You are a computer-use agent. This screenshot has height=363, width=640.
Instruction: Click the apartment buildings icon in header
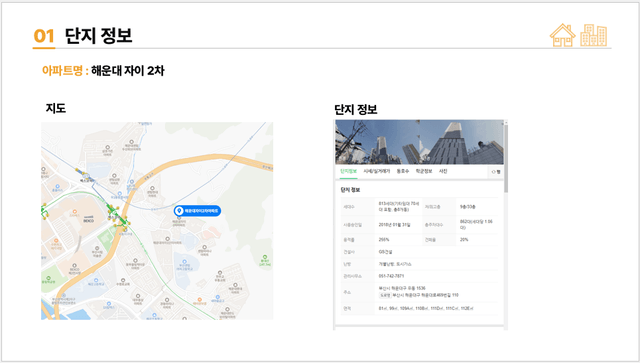pos(593,35)
